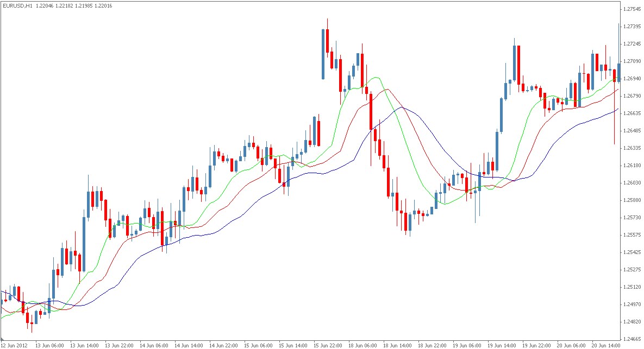Image resolution: width=644 pixels, height=349 pixels.
Task: Click the 15 Jun 06:00 time label
Action: tap(258, 345)
